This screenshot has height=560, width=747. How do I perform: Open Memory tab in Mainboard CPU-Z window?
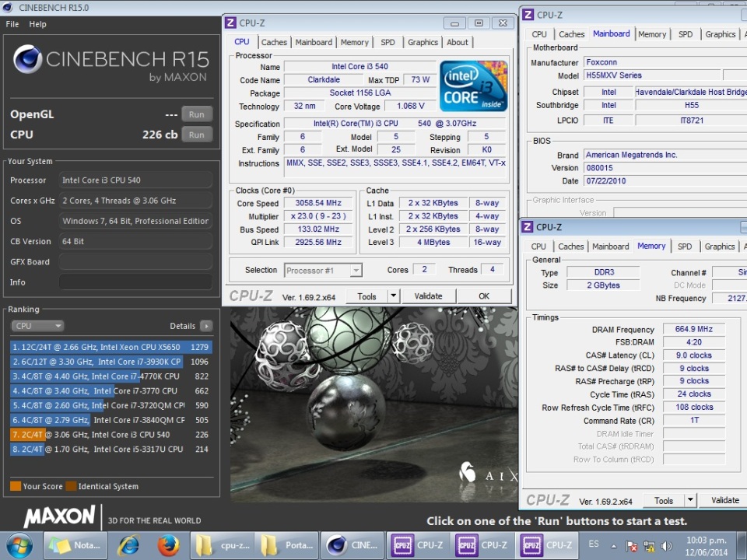pos(652,34)
